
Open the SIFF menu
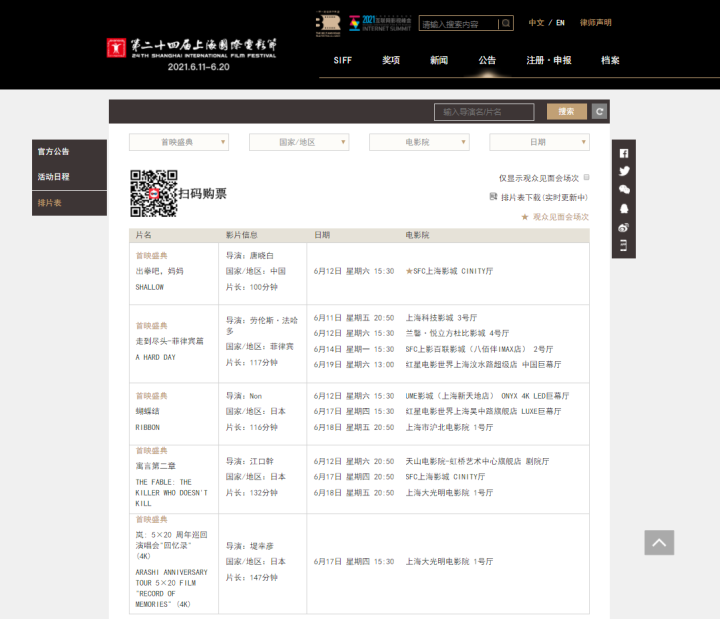pos(343,60)
